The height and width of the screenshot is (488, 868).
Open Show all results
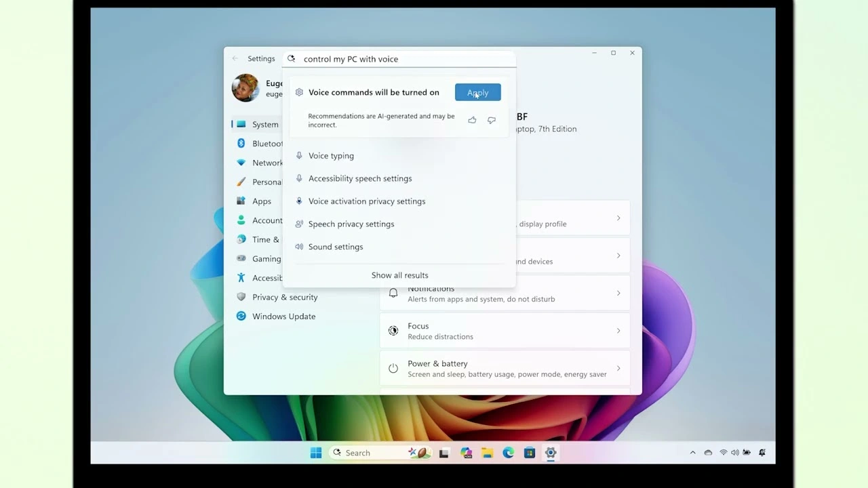click(399, 274)
